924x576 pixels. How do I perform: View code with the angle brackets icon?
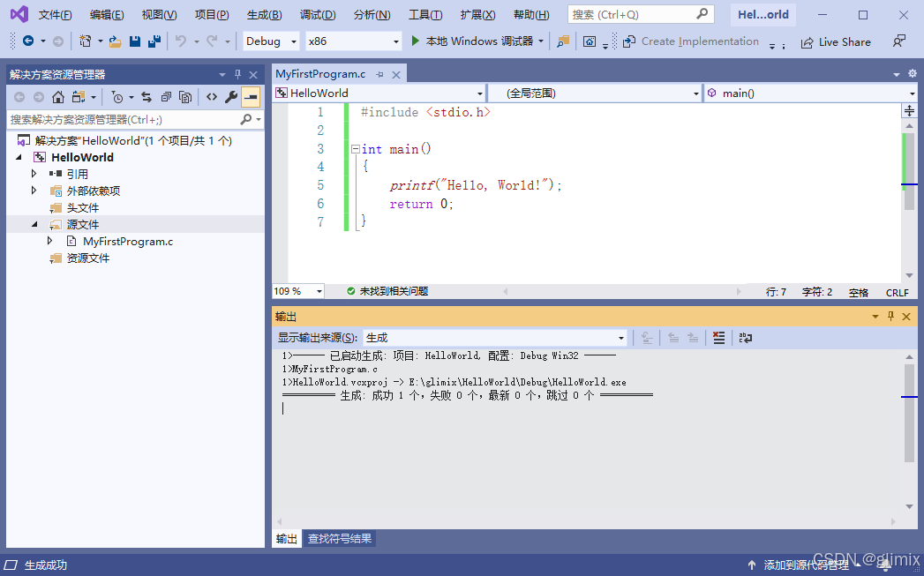point(212,97)
